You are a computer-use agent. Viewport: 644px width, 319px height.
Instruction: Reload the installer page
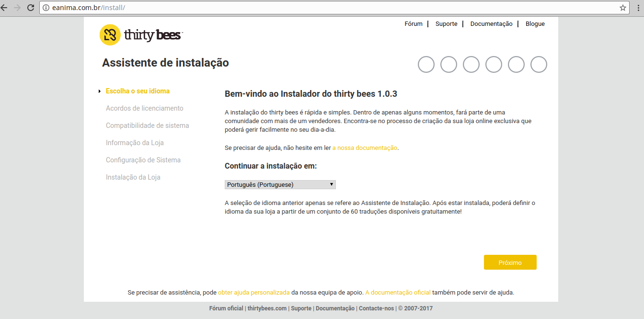(x=31, y=8)
